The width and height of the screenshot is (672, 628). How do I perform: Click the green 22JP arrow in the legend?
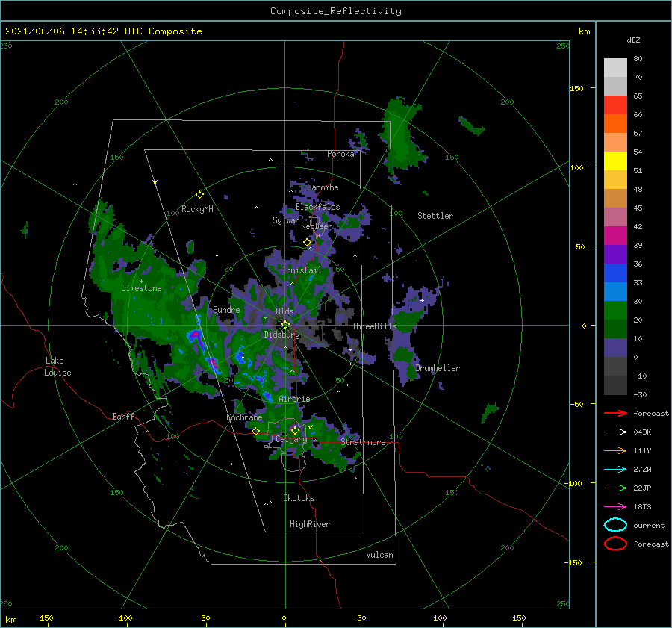click(x=615, y=488)
